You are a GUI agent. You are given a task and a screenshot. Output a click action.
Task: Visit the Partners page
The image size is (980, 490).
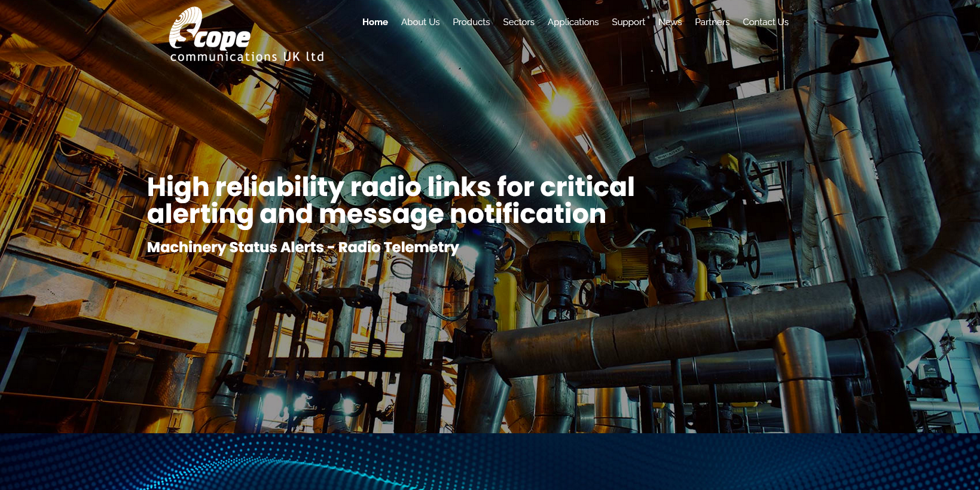tap(712, 22)
